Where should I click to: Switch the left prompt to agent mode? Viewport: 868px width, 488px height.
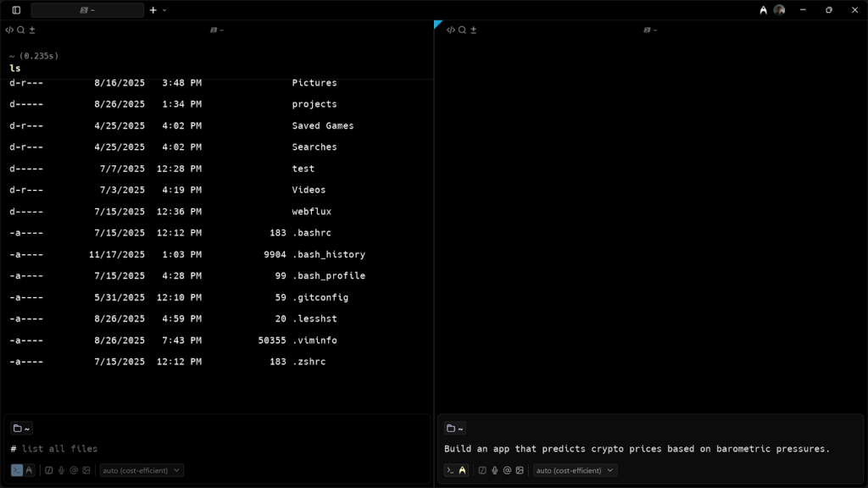click(x=29, y=470)
